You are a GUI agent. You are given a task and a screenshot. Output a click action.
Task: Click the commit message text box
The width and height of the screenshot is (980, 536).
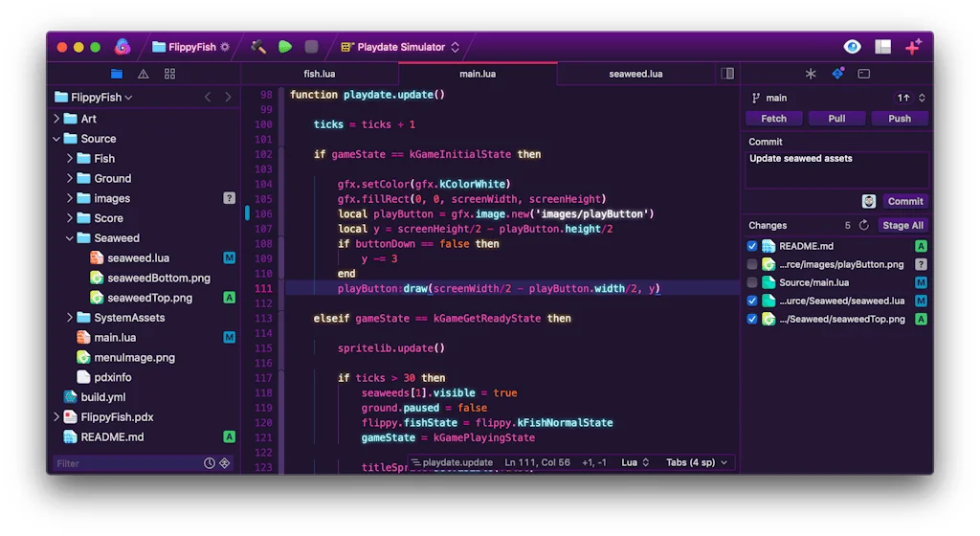coord(836,169)
